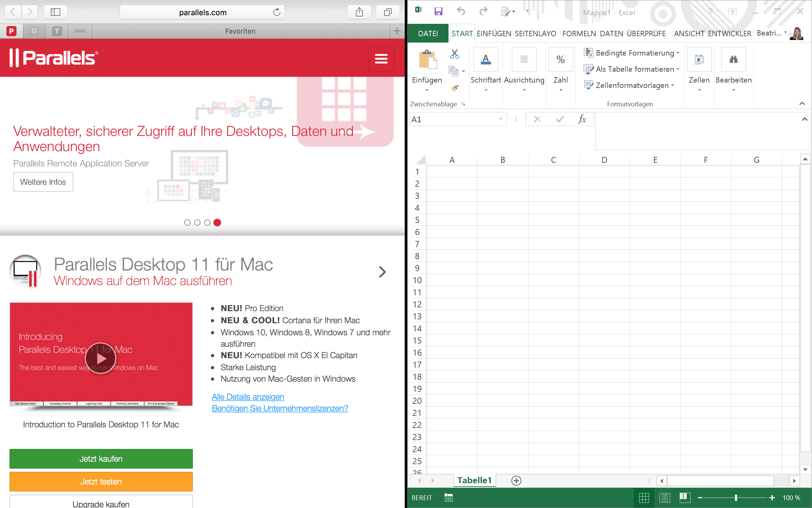
Task: Expand Zellenformatvorlagen dropdown
Action: click(673, 85)
